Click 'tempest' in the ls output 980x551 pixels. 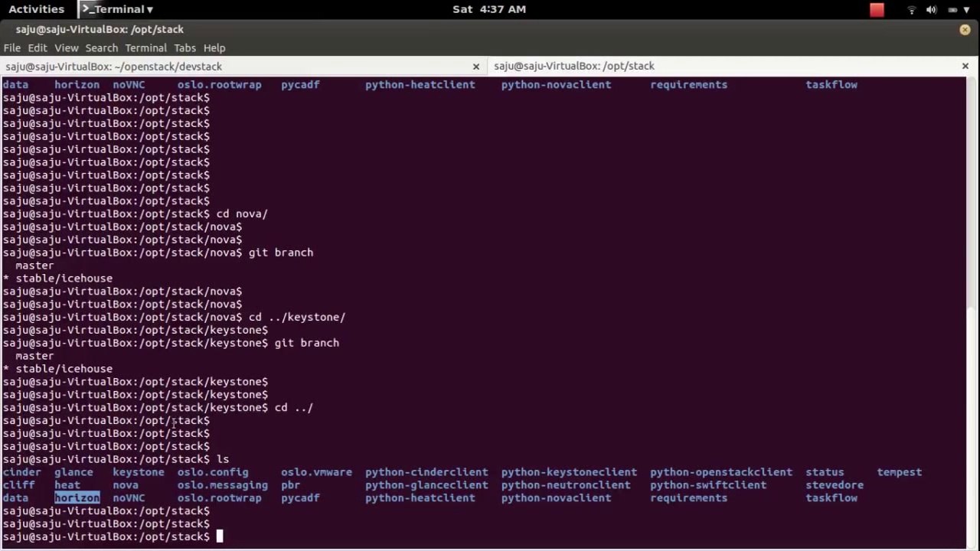coord(900,472)
